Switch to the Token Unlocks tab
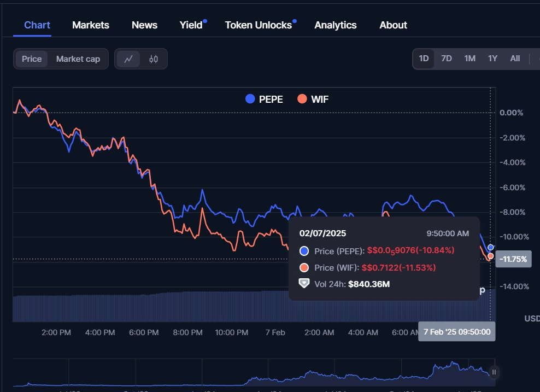Viewport: 540px width, 392px height. point(259,25)
